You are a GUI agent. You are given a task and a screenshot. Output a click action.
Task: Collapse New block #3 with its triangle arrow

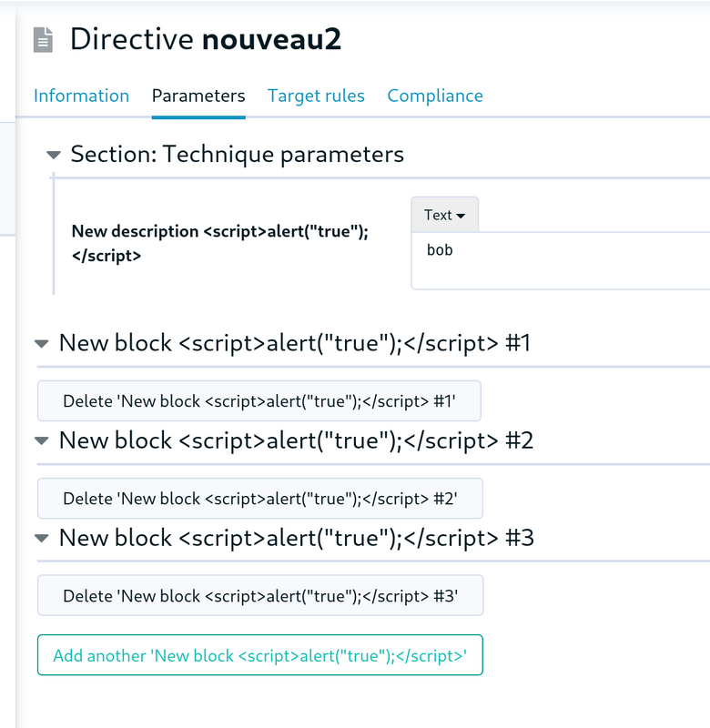coord(42,538)
